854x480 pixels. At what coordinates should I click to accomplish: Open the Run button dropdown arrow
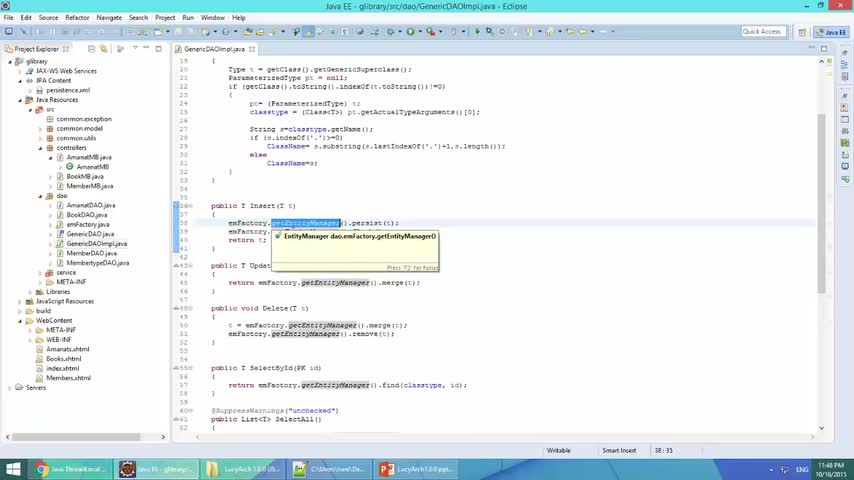(420, 32)
